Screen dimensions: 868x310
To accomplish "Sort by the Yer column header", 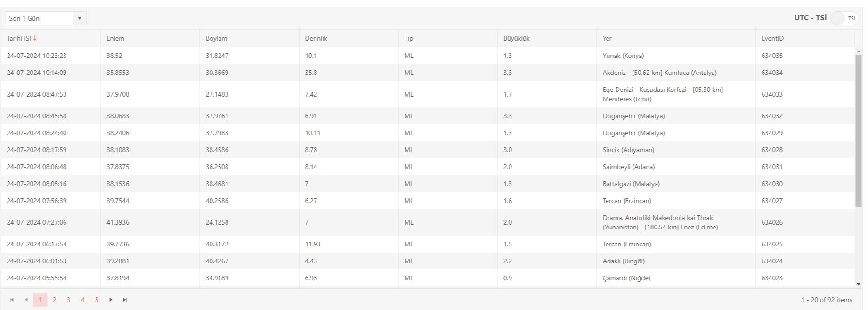I will coord(607,38).
